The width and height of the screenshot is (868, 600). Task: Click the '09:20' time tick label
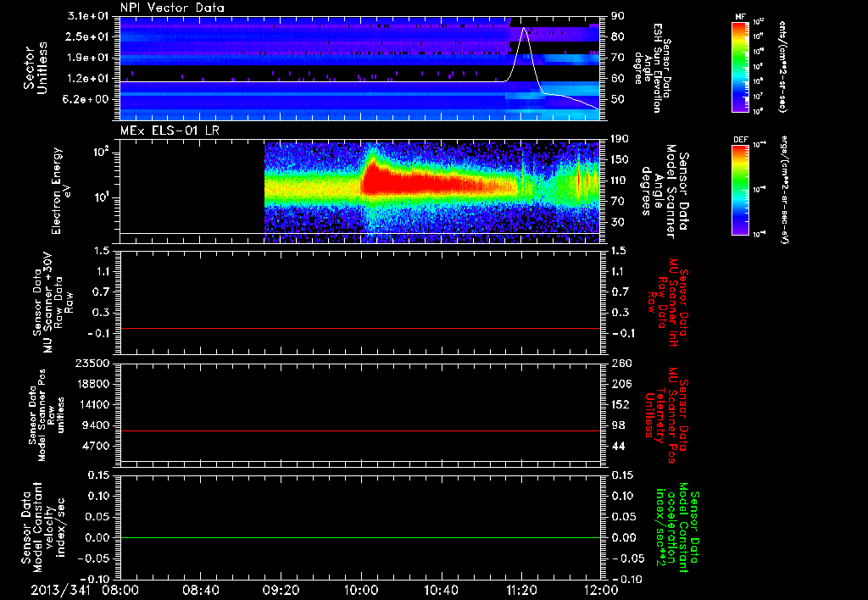(281, 590)
